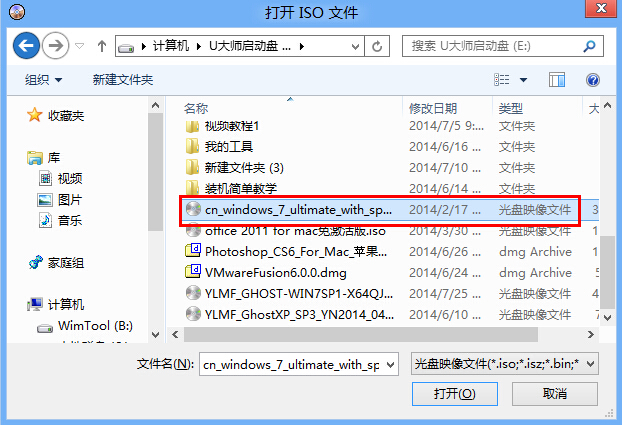Click the blue Back navigation arrow
This screenshot has width=622, height=425.
(26, 46)
